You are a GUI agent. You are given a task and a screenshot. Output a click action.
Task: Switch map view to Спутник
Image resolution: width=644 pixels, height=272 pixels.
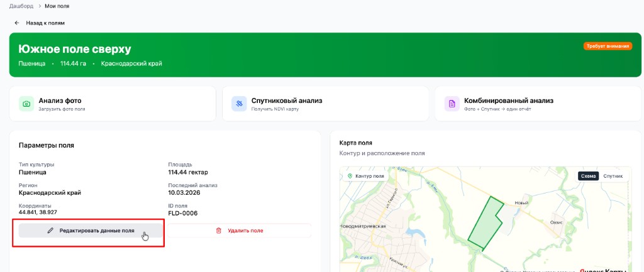point(613,176)
